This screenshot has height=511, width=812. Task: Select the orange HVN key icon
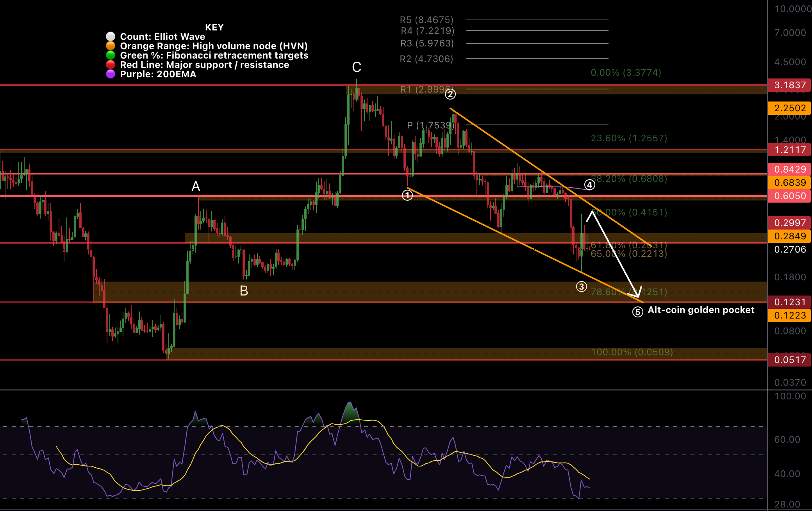111,46
